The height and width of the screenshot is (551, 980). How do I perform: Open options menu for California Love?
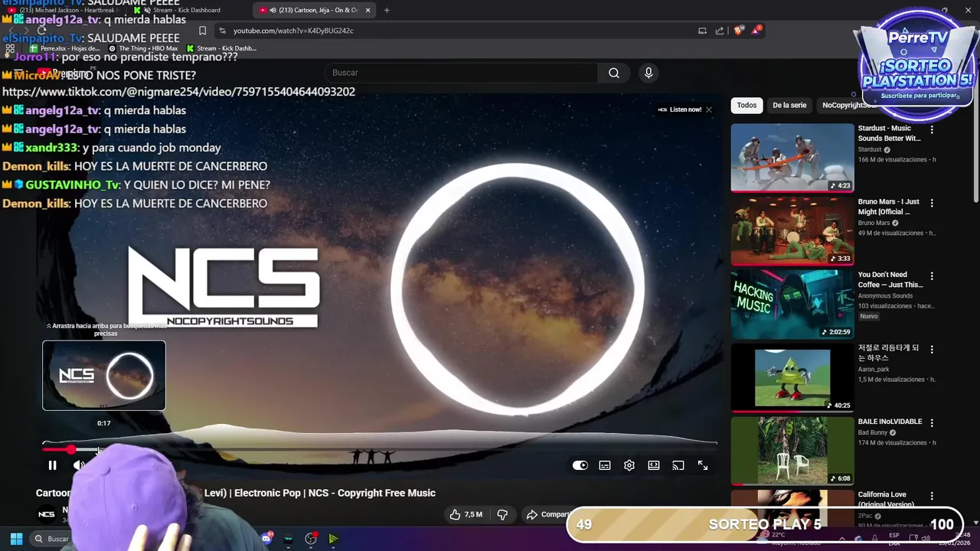point(932,495)
